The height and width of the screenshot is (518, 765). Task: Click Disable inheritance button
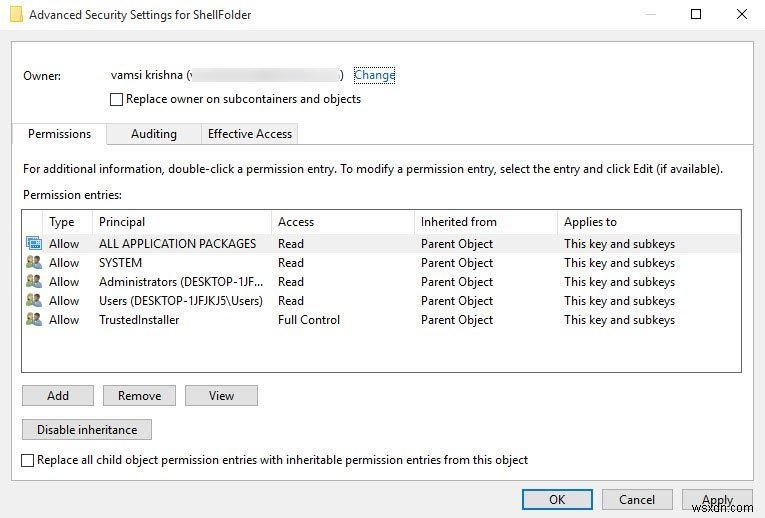[87, 430]
